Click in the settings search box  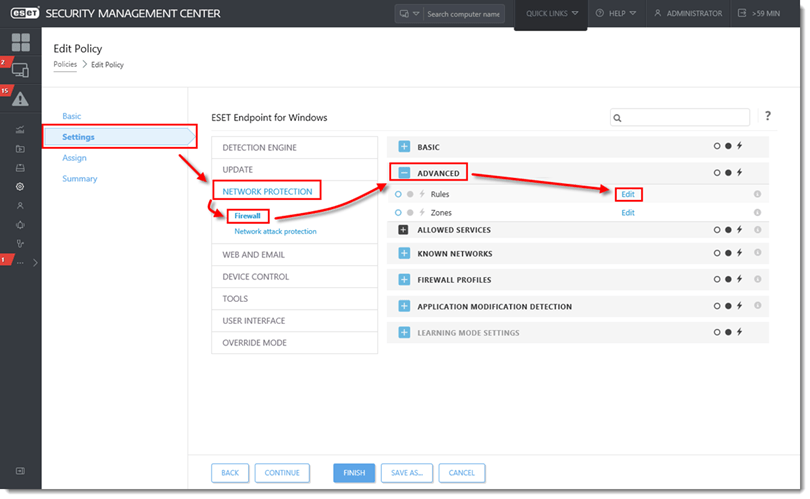click(x=680, y=117)
